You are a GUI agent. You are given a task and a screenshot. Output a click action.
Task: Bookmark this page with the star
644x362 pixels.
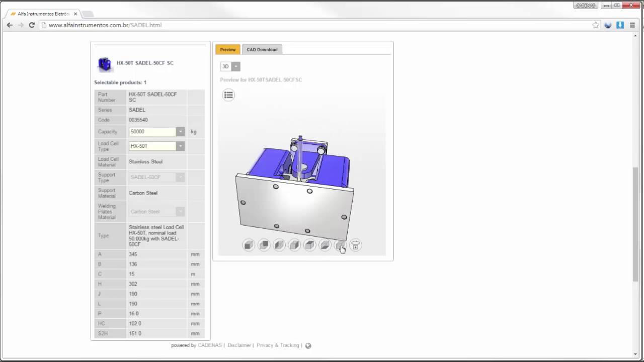click(596, 25)
